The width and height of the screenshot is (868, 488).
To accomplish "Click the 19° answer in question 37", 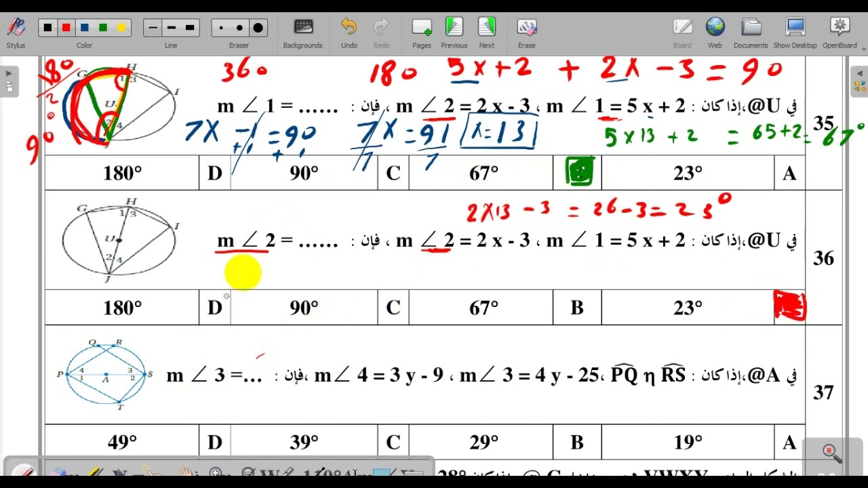I will [688, 443].
